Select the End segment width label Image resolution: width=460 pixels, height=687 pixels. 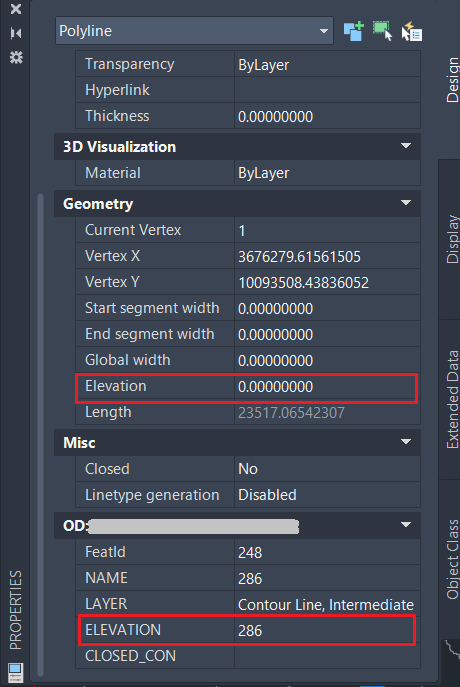[150, 334]
